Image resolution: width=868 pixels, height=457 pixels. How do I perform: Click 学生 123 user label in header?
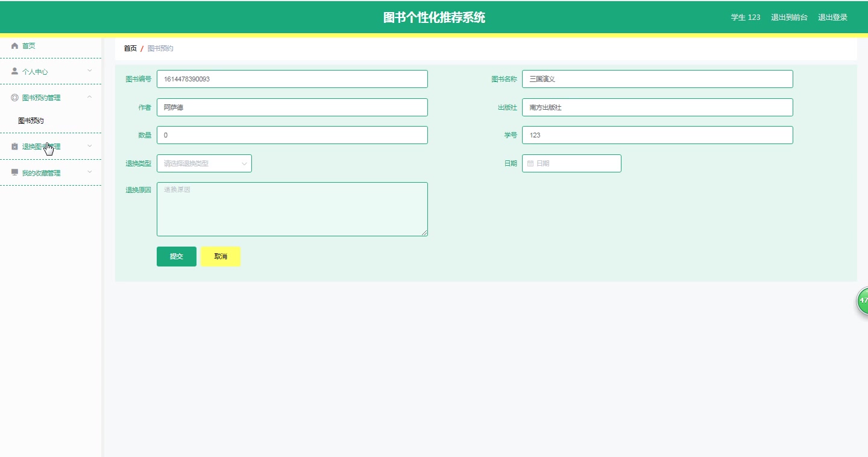[746, 17]
